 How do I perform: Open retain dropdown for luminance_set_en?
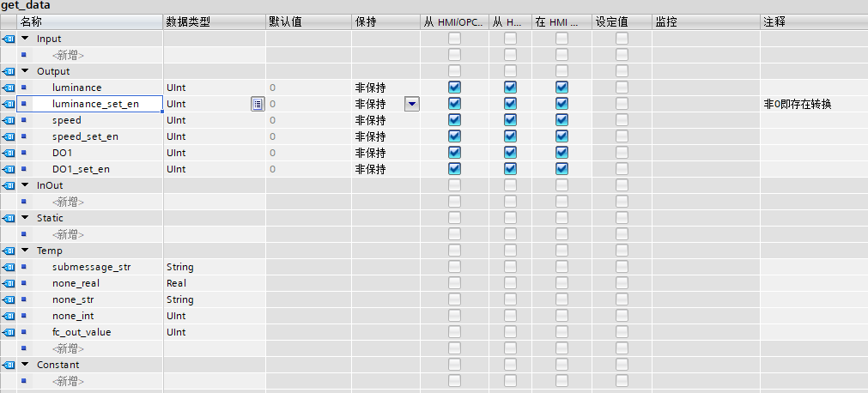(x=412, y=104)
